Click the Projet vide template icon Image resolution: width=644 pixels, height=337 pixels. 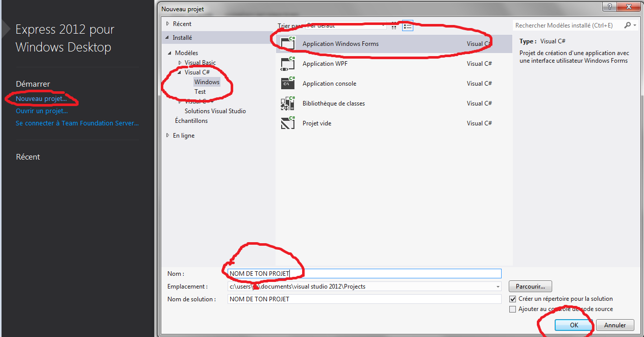(288, 123)
